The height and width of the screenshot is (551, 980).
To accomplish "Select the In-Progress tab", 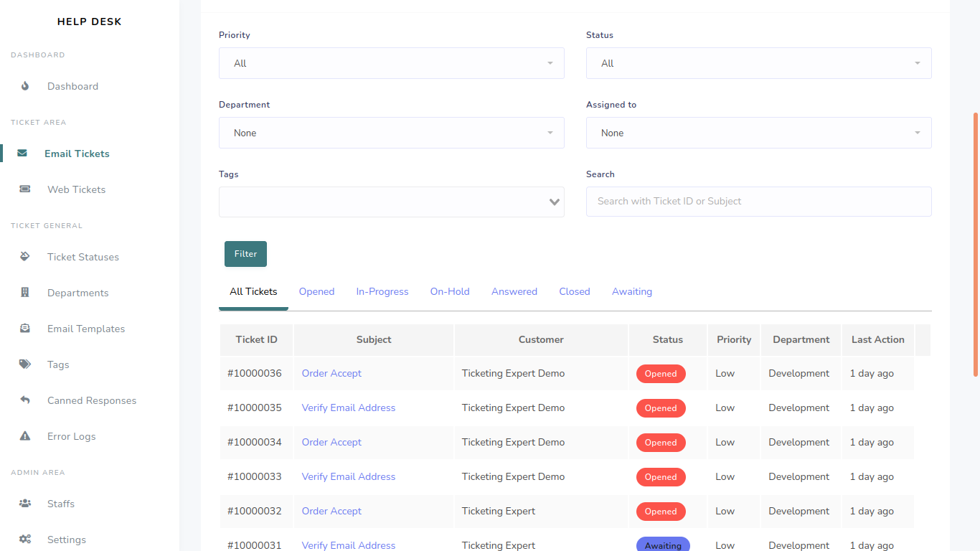I will [382, 291].
